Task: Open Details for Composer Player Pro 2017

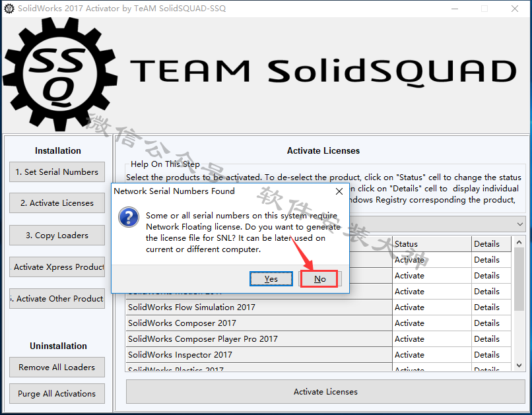Action: pyautogui.click(x=491, y=338)
